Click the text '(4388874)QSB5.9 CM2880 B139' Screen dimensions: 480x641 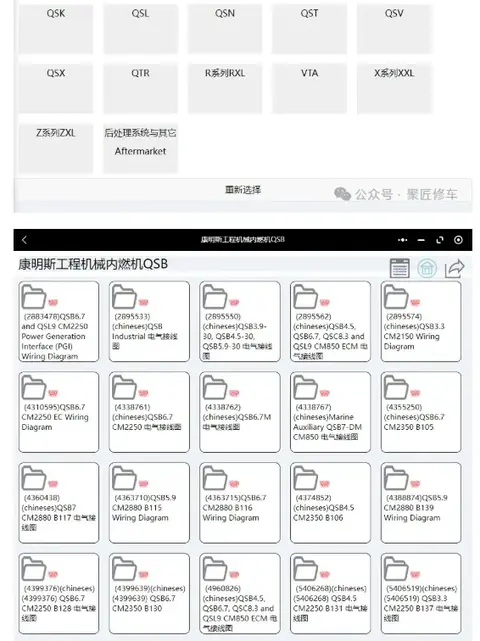(415, 503)
